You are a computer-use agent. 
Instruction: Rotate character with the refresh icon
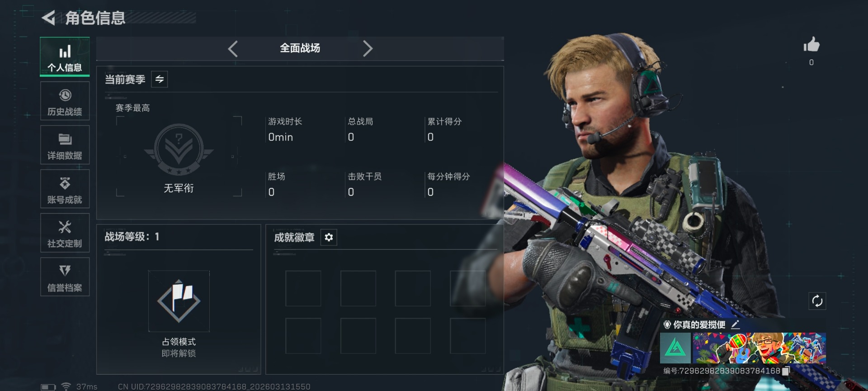point(817,301)
